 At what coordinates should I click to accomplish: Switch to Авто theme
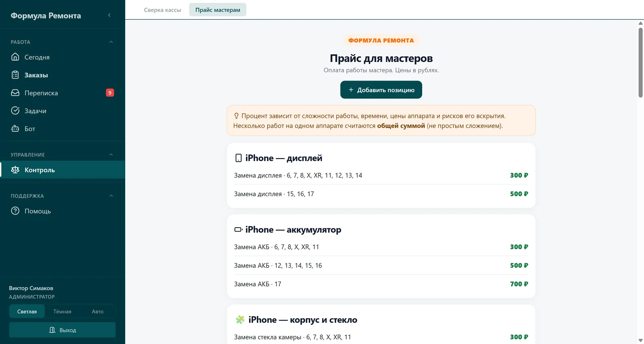click(97, 311)
